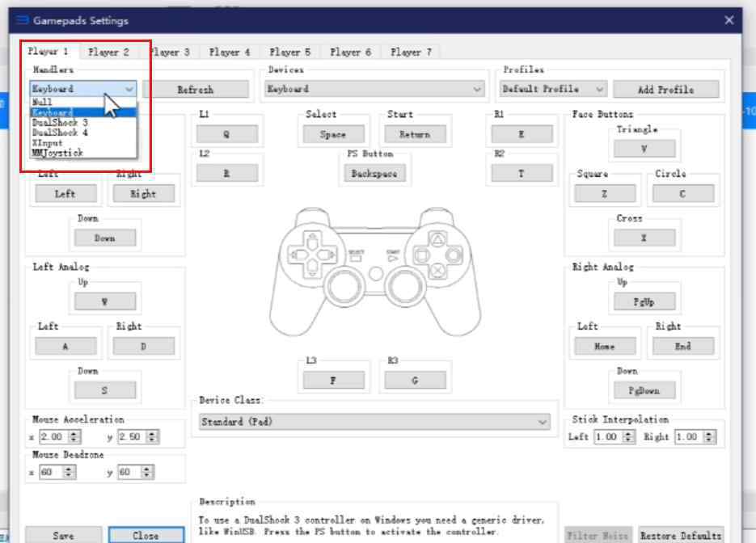This screenshot has height=543, width=756.
Task: Remap the D-Pad Right button
Action: 144,194
